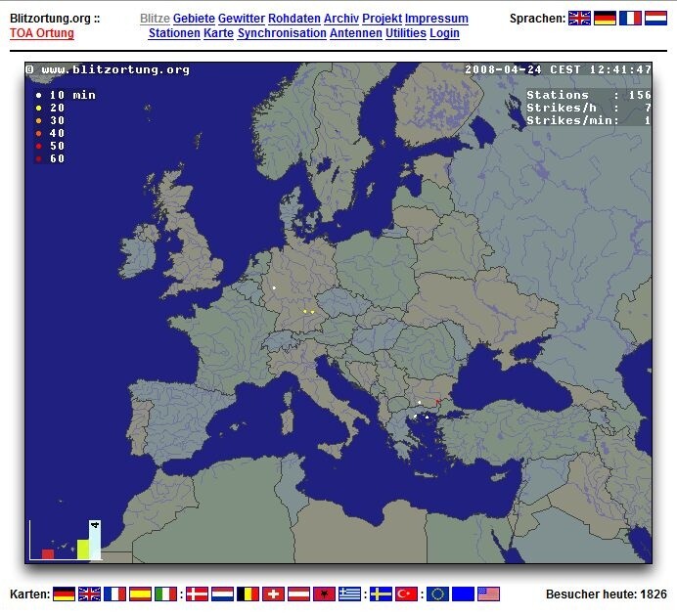
Task: Open the Turkey map via Turkish flag
Action: click(x=406, y=594)
